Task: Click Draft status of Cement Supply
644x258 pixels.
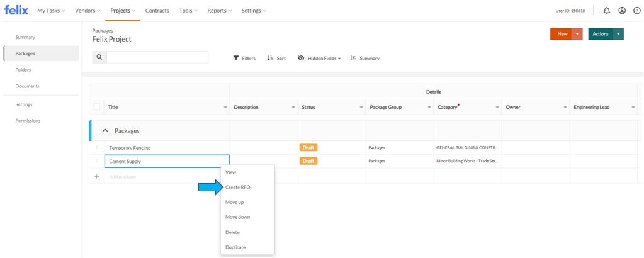Action: [x=308, y=161]
